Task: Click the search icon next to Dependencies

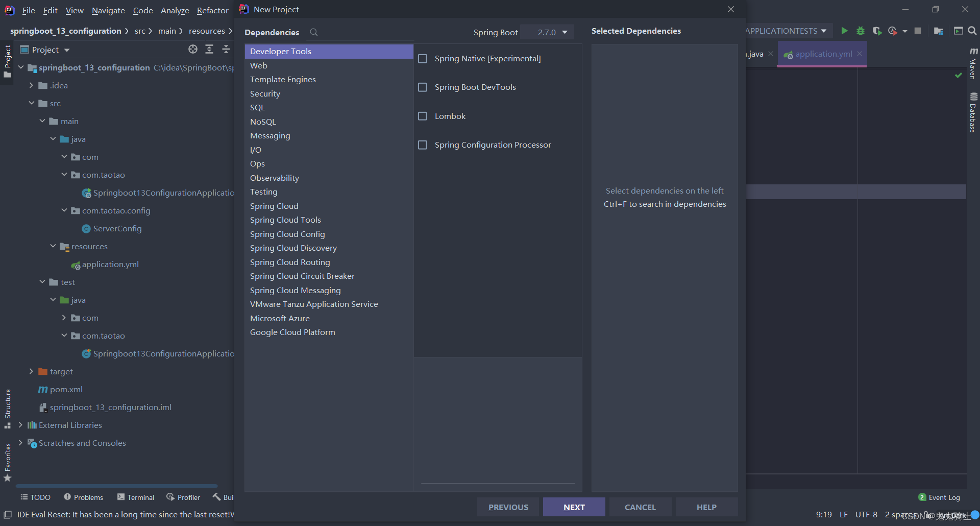Action: pos(314,32)
